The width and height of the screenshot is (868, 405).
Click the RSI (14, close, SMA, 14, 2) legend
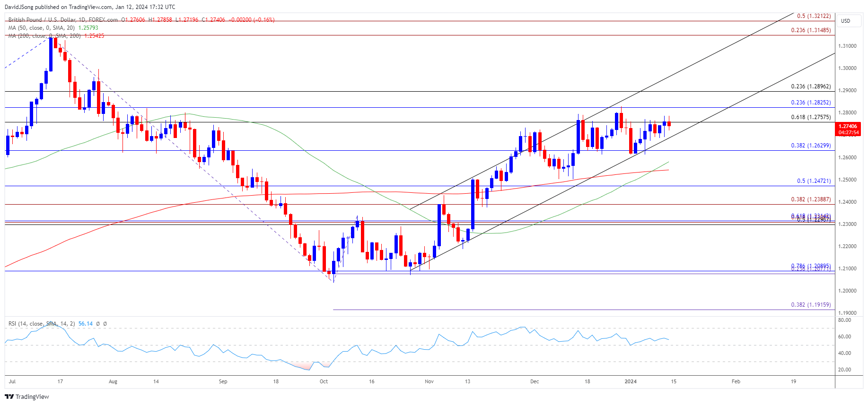42,324
